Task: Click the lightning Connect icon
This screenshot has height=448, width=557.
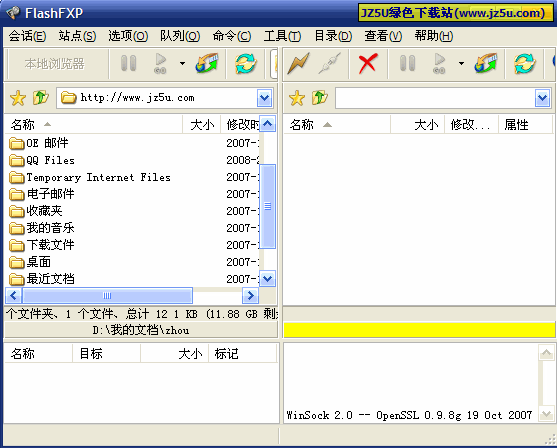Action: 299,64
